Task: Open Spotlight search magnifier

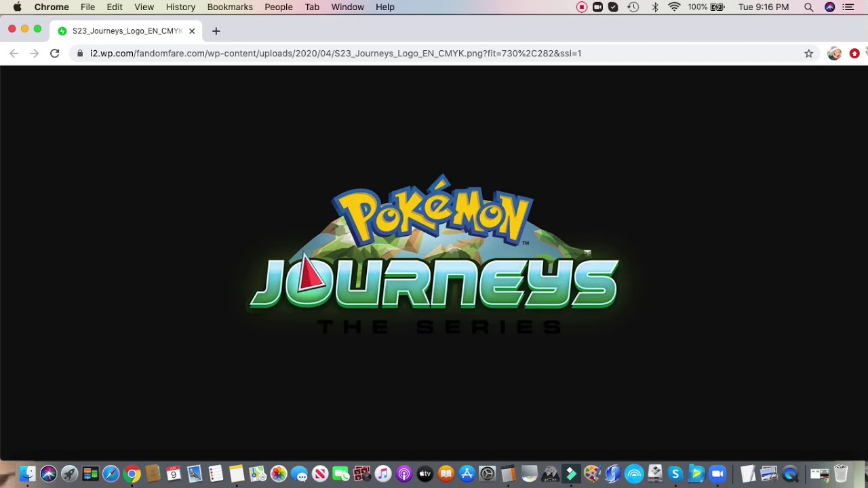Action: pos(808,7)
